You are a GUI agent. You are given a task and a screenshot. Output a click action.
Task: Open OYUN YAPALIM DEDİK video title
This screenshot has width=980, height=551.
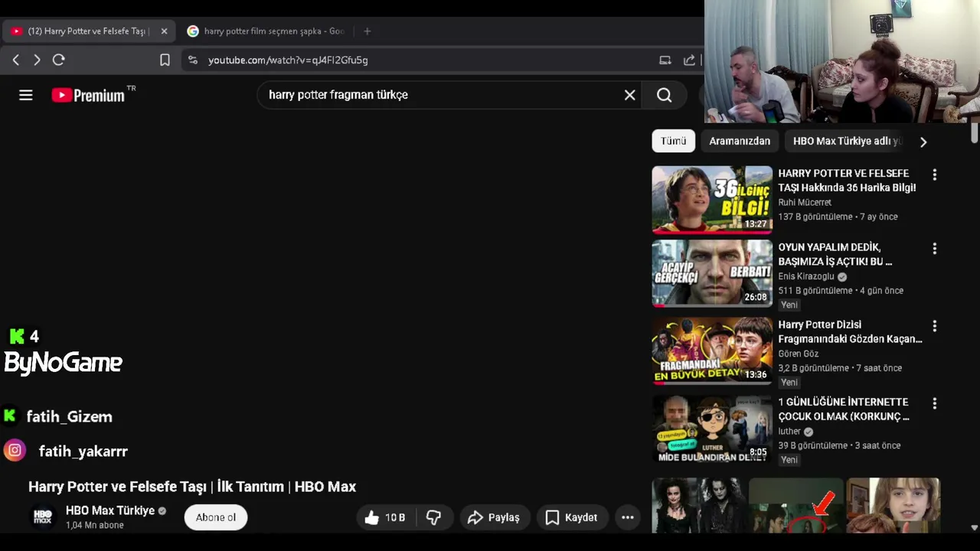coord(835,254)
